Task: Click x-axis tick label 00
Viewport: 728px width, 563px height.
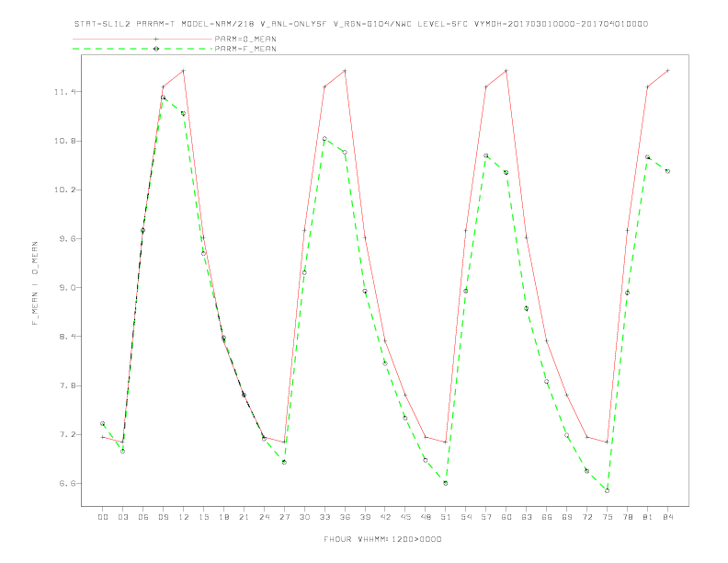Action: click(103, 517)
